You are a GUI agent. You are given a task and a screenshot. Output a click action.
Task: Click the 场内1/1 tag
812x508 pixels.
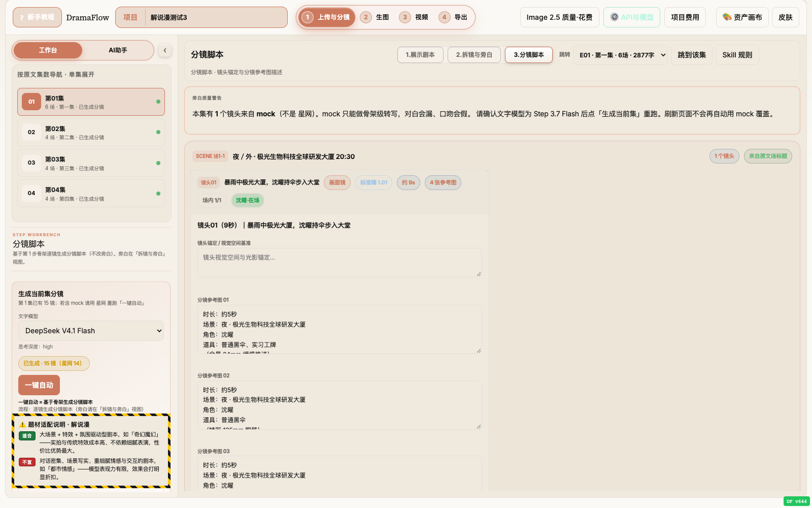click(x=212, y=201)
